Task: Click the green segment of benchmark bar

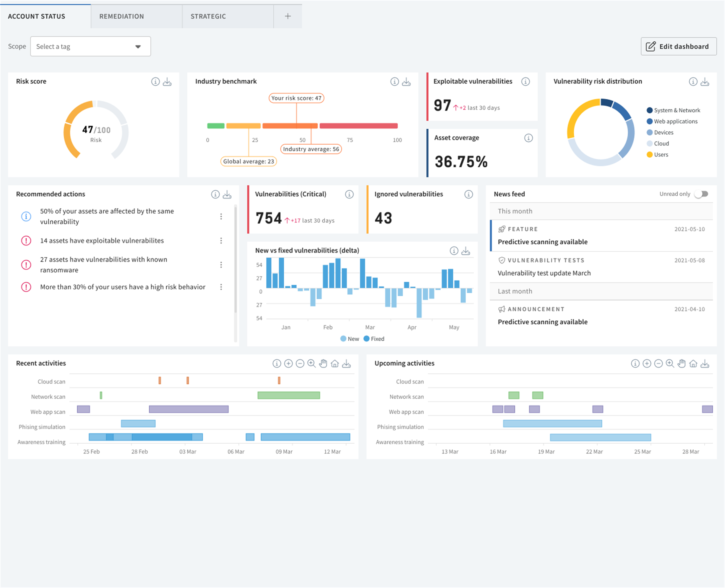Action: tap(216, 126)
